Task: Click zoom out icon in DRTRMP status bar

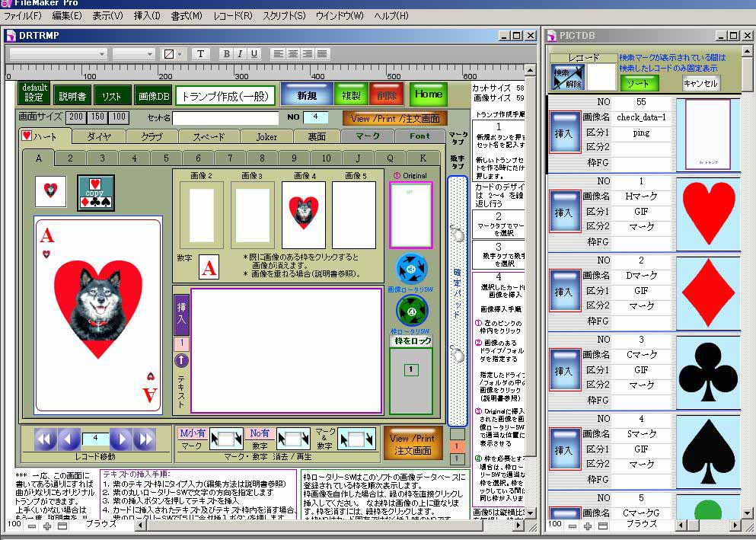Action: pos(32,526)
